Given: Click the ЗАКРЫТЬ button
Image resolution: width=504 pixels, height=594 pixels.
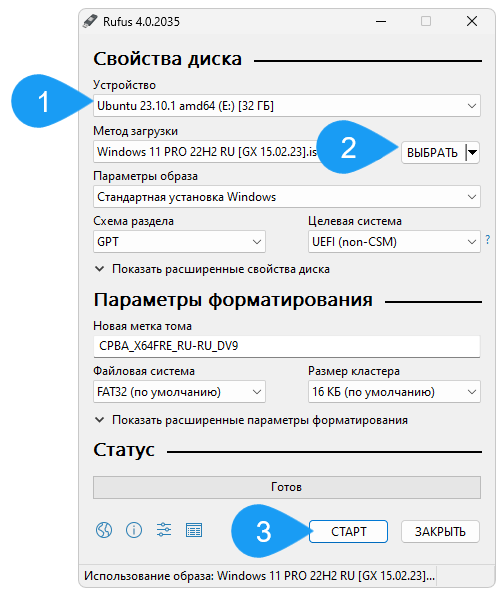Looking at the screenshot, I should tap(440, 531).
